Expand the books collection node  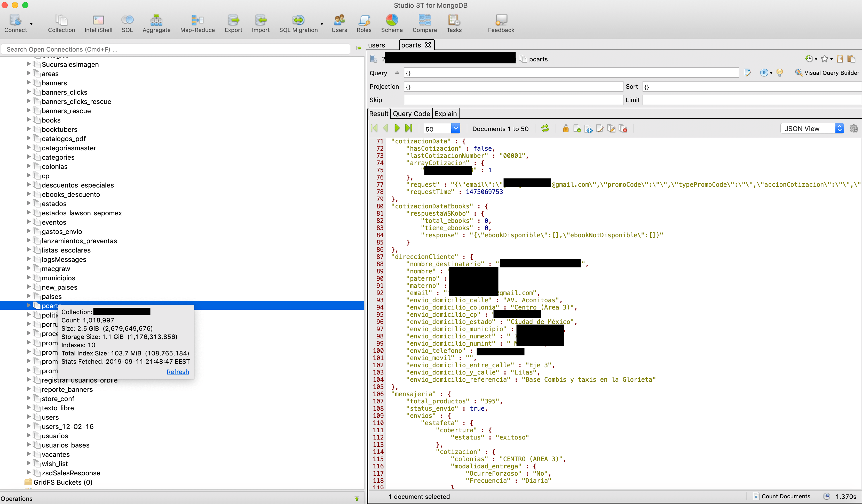pos(29,120)
